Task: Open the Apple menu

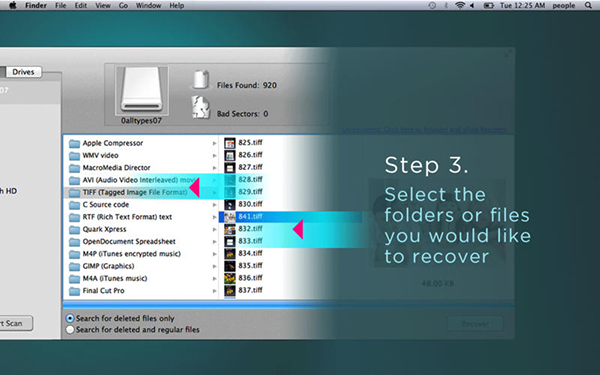Action: [13, 5]
